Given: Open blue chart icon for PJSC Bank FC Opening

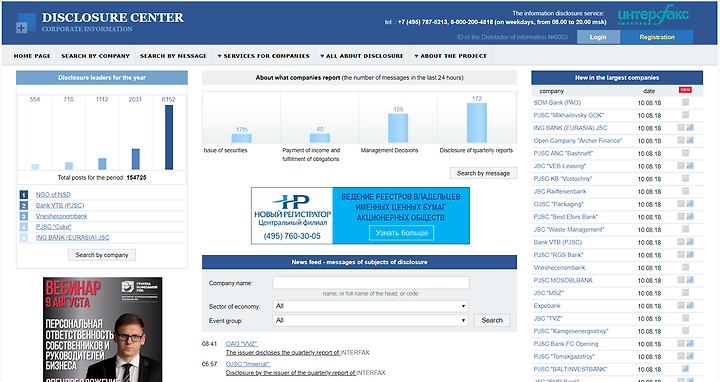Looking at the screenshot, I should pyautogui.click(x=690, y=343).
